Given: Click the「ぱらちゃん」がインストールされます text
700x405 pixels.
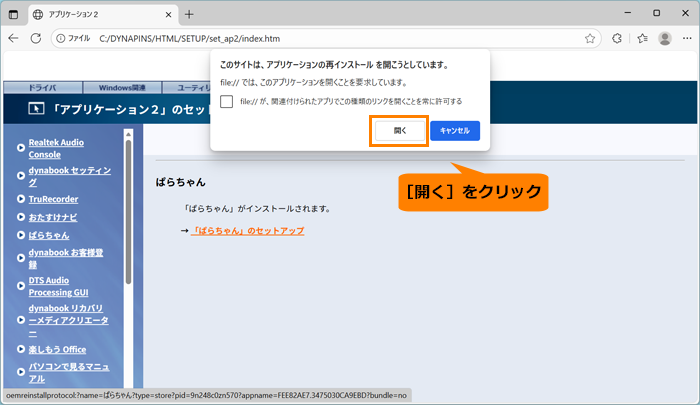Looking at the screenshot, I should [x=257, y=209].
